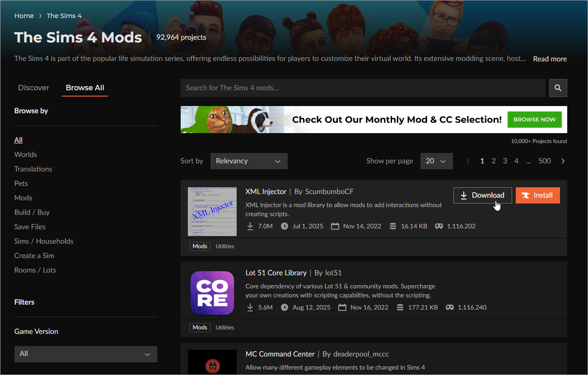This screenshot has height=375, width=588.
Task: Open author ScumbumboCF profile
Action: [329, 191]
